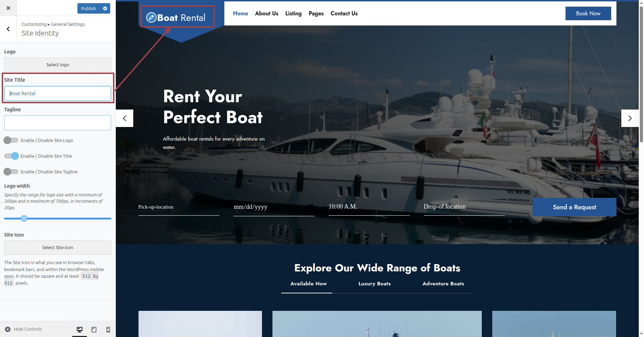
Task: Switch to tablet preview mode
Action: tap(94, 329)
